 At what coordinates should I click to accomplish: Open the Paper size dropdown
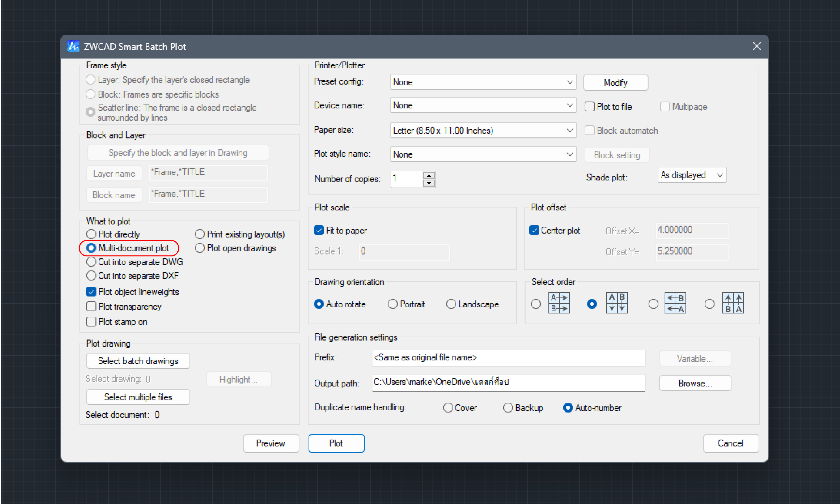pyautogui.click(x=483, y=130)
